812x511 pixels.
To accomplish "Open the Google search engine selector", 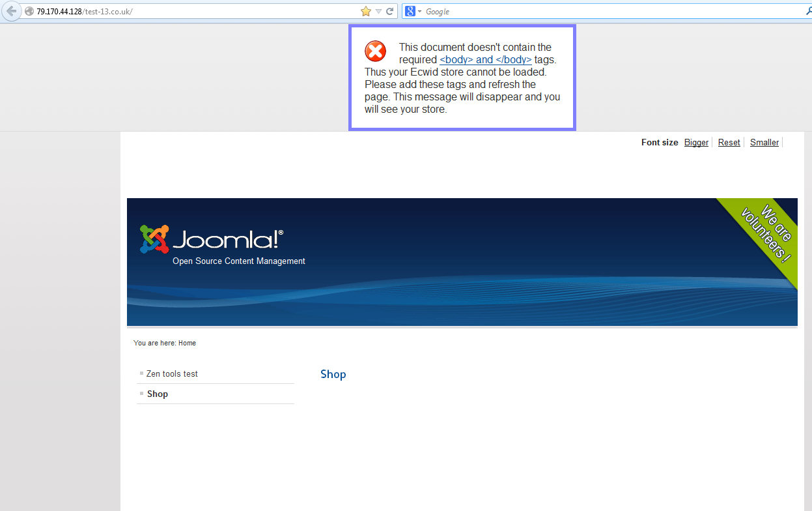I will click(x=413, y=11).
